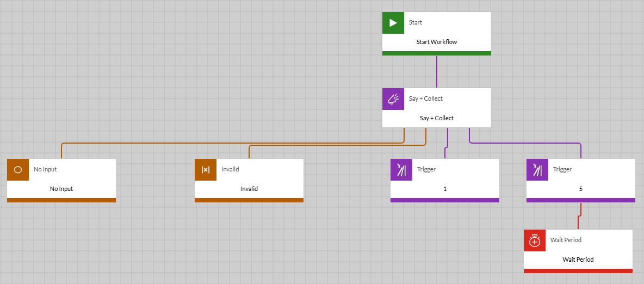Click the 'Wait Period' header title
644x284 pixels.
[566, 240]
